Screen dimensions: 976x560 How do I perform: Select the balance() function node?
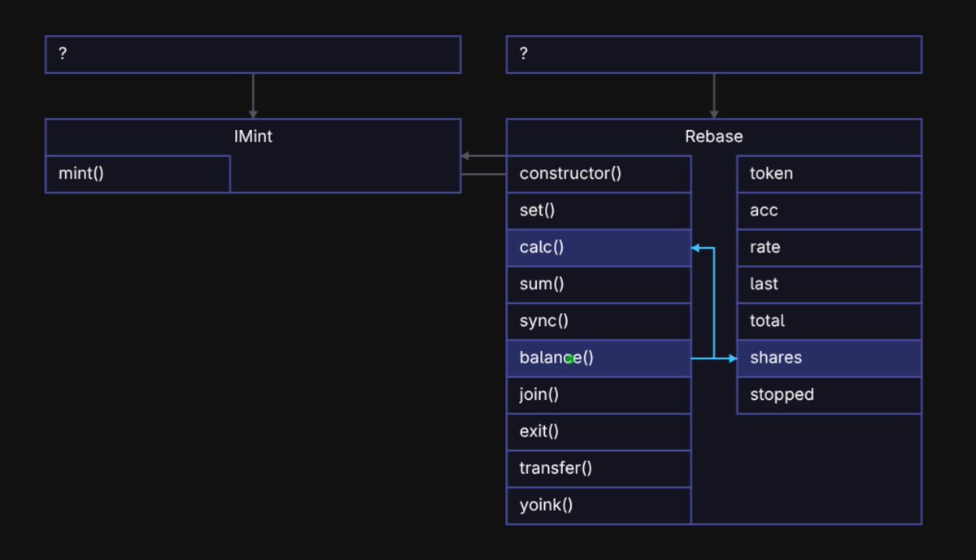[599, 358]
